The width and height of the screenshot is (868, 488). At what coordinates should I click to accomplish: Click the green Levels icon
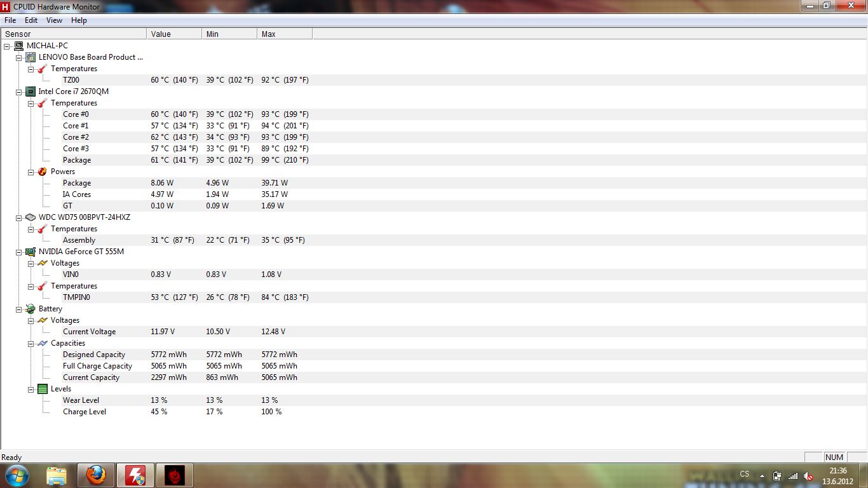point(43,389)
